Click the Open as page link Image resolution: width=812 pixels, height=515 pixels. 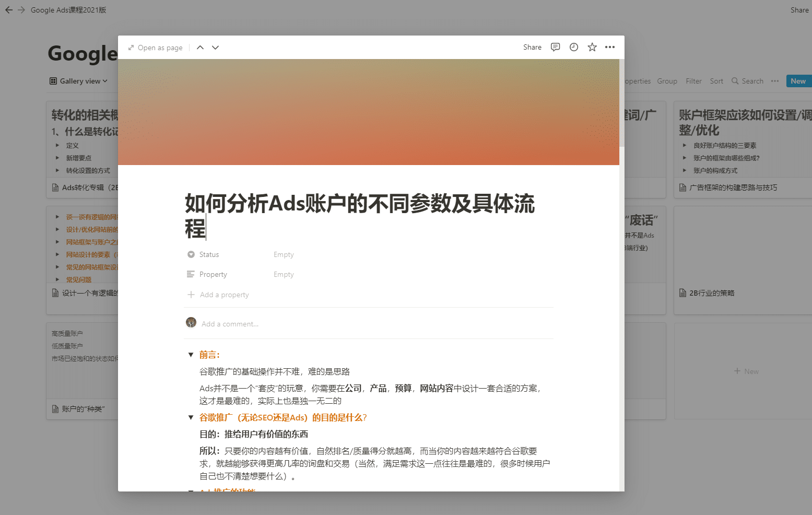click(155, 48)
